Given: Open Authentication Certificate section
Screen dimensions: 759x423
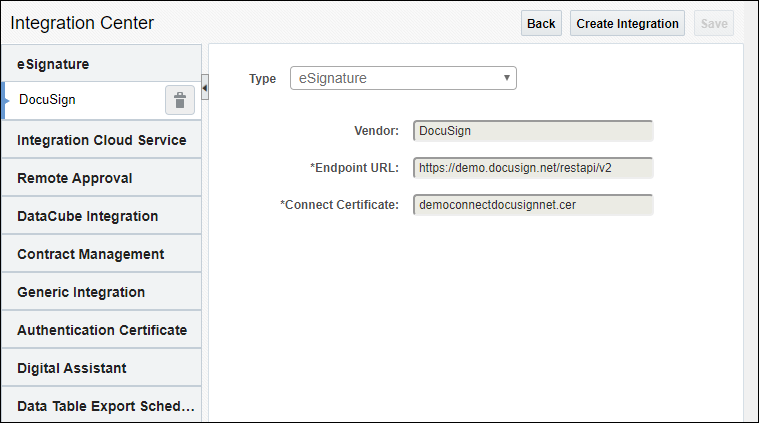Looking at the screenshot, I should point(101,330).
